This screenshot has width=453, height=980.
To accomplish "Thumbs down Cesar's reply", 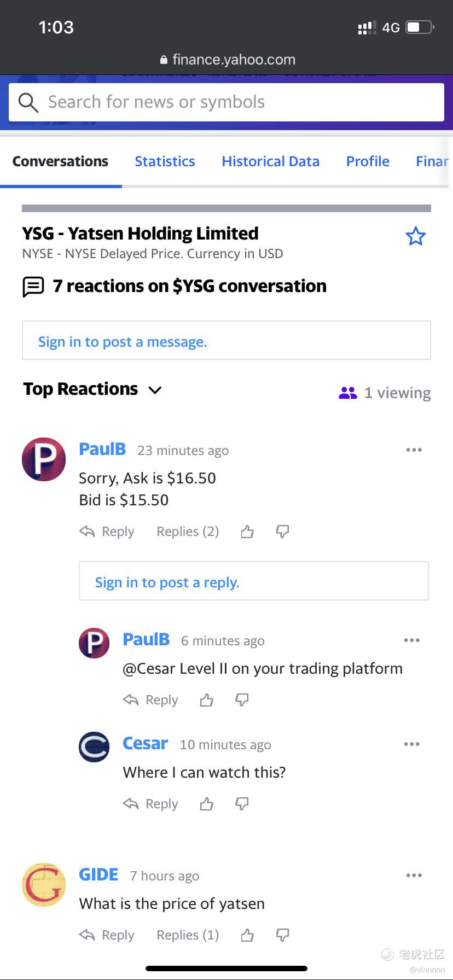I will point(242,804).
